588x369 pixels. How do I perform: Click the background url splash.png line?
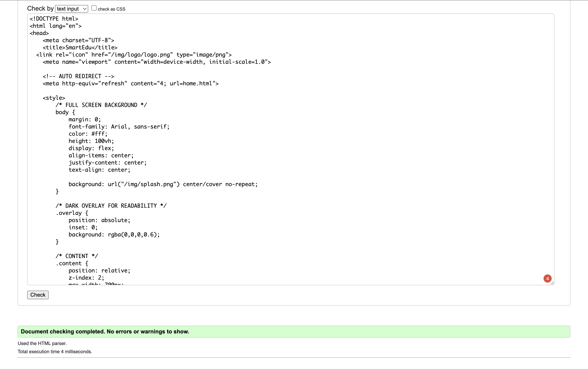[163, 184]
